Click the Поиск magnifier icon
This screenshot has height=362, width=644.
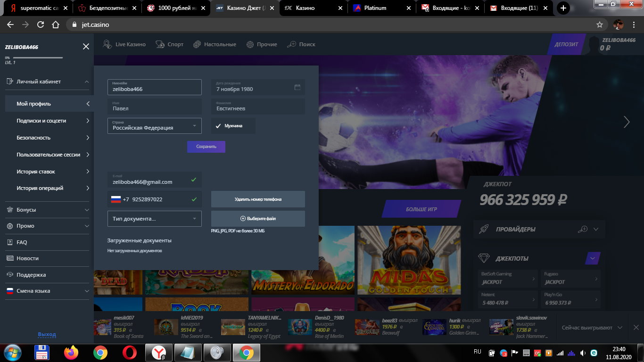pos(292,44)
